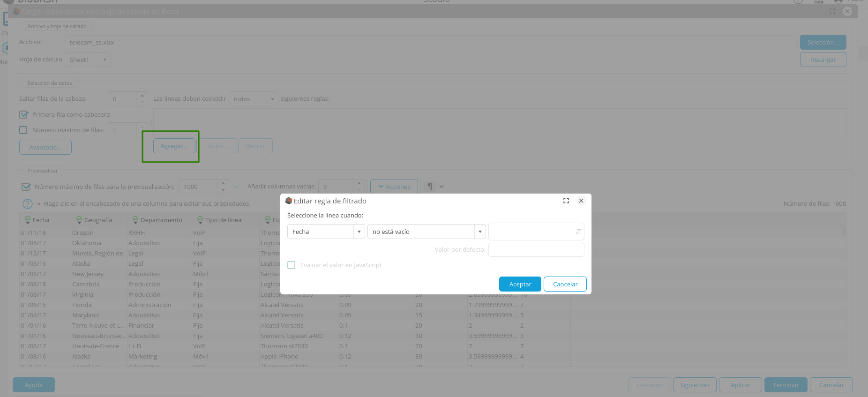Open the Fecha column dropdown
Screen dimensions: 868x397
pyautogui.click(x=359, y=232)
